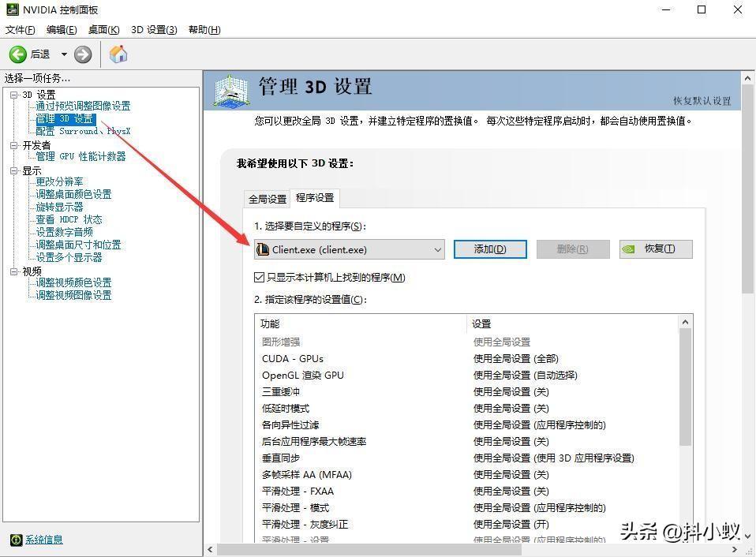
Task: Select 平滑处理 - 灰度纠正 row
Action: [466, 524]
